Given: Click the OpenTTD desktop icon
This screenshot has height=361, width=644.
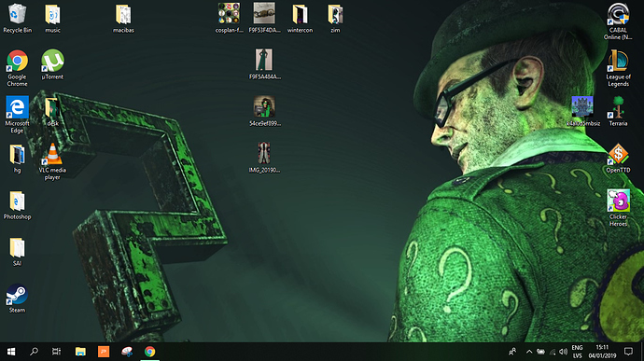Looking at the screenshot, I should tap(618, 159).
